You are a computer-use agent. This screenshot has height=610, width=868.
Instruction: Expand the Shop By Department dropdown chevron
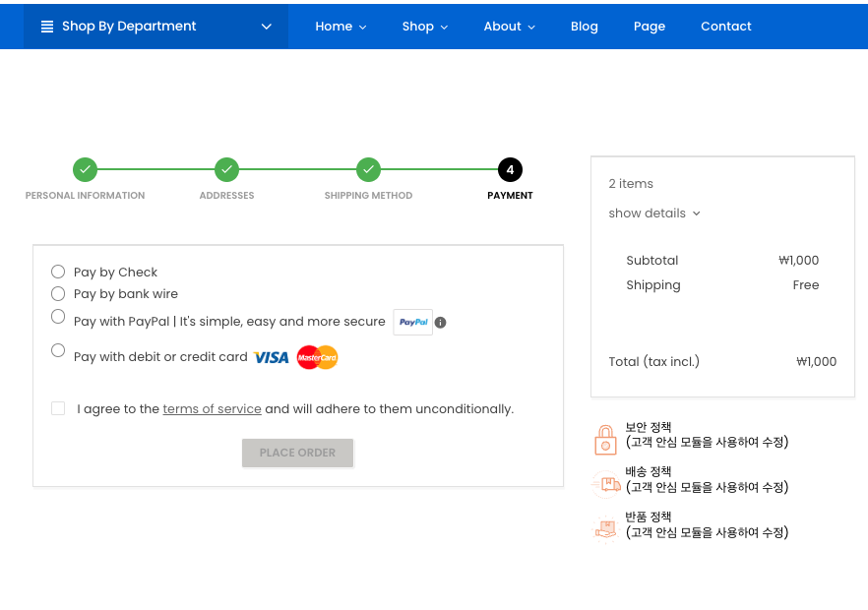pos(267,27)
